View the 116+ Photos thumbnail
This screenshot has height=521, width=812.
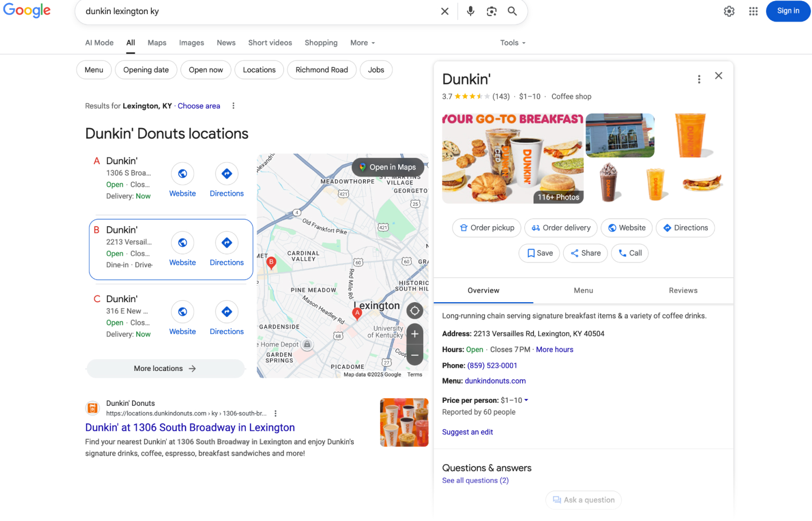point(558,197)
